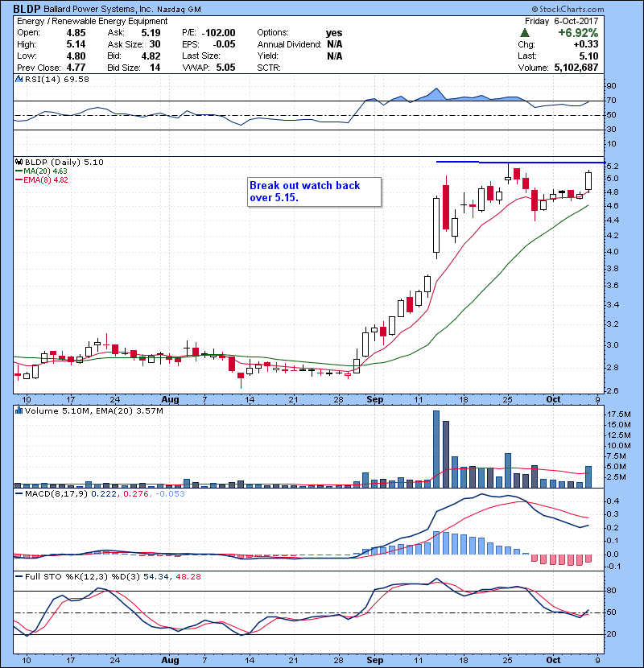Click the Volume panel bar-chart icon
Screen dimensions: 644x668
click(19, 410)
